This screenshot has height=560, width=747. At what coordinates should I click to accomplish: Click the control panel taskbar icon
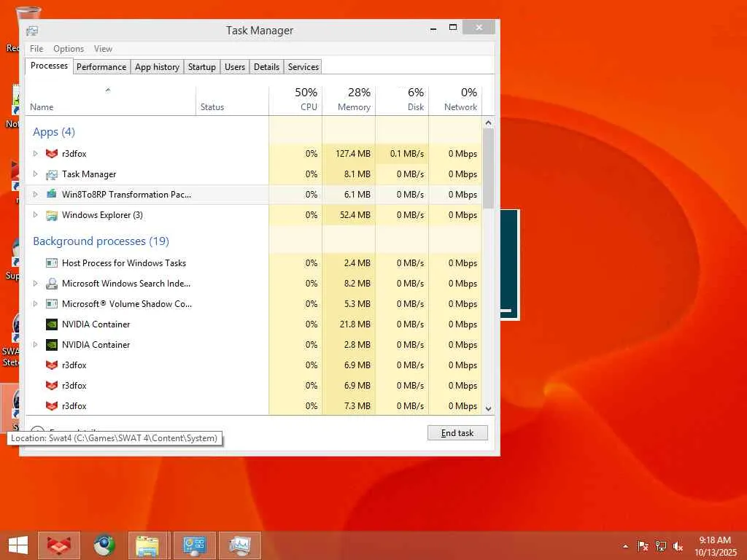coord(194,545)
